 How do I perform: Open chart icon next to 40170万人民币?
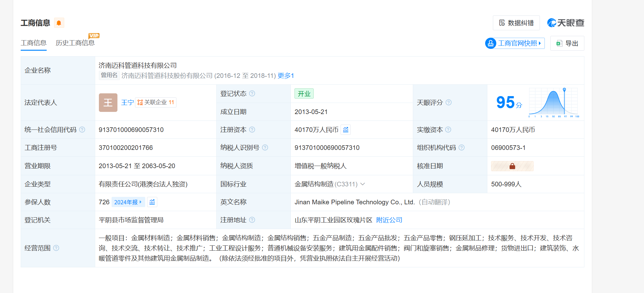pyautogui.click(x=346, y=130)
